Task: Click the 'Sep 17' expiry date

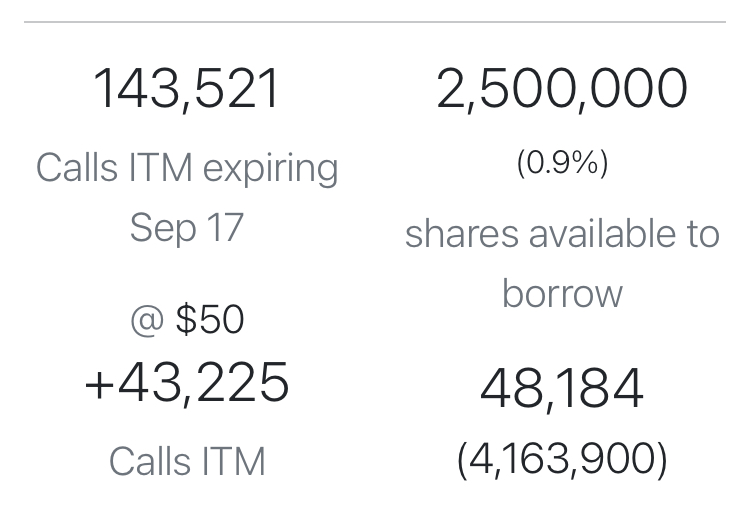Action: pos(187,227)
